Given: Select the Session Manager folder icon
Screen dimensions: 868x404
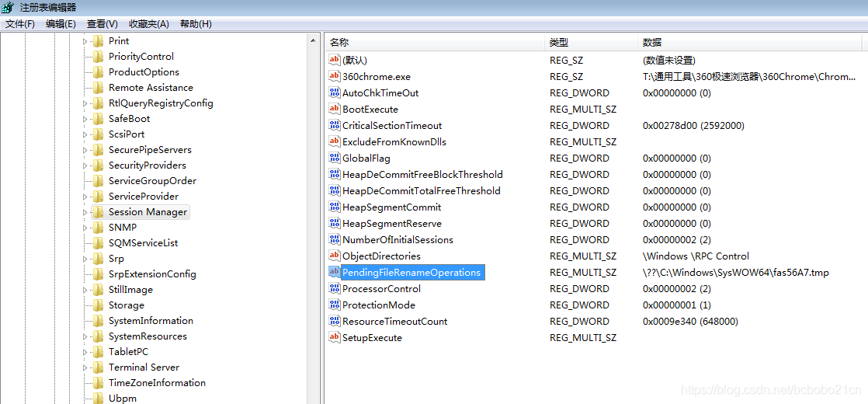Looking at the screenshot, I should [x=99, y=211].
